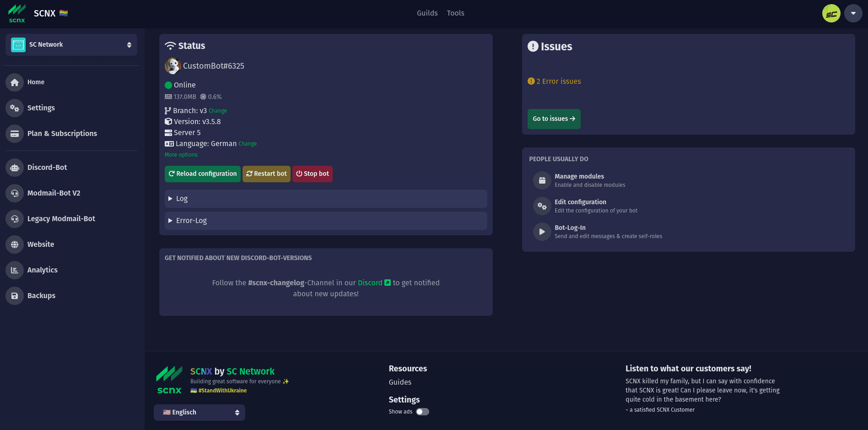Open the Guides link under Resources
Viewport: 868px width, 430px height.
click(x=400, y=382)
